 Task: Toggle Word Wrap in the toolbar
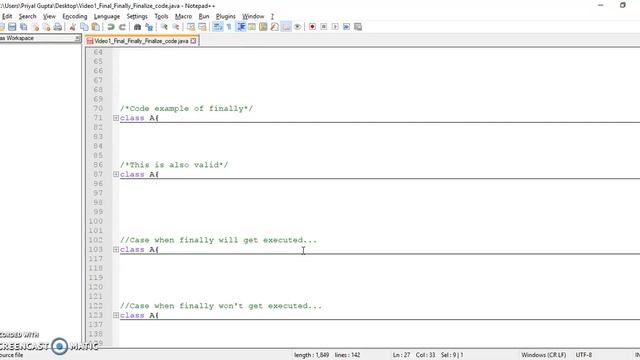(218, 27)
